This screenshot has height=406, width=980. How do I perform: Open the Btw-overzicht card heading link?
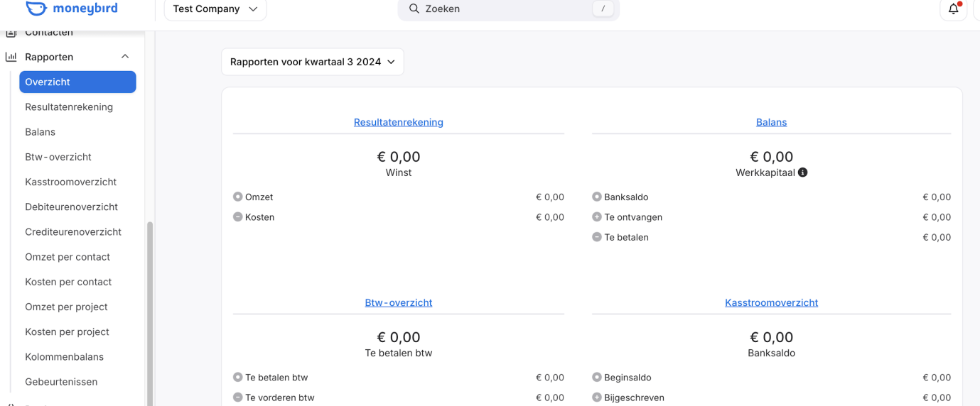tap(398, 302)
